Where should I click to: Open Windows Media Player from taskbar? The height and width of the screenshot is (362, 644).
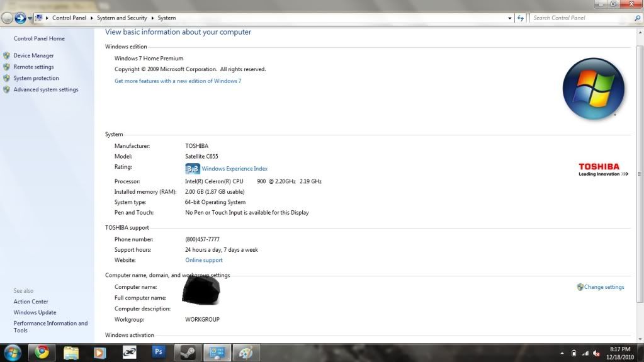[99, 352]
